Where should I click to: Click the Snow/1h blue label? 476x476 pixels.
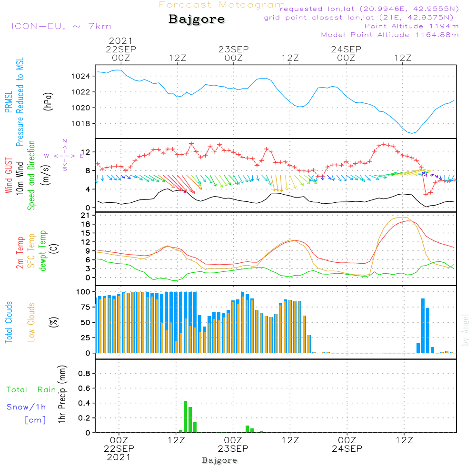(x=26, y=407)
